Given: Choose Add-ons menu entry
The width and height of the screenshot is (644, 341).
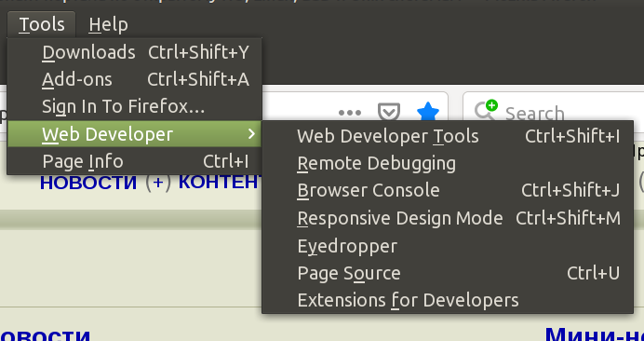Looking at the screenshot, I should point(135,79).
